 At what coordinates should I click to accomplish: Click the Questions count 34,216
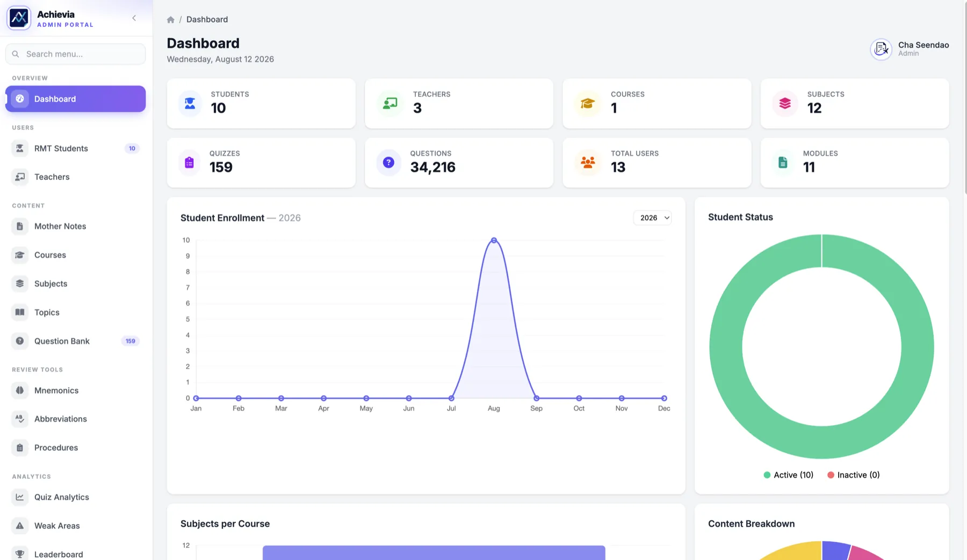click(x=433, y=168)
